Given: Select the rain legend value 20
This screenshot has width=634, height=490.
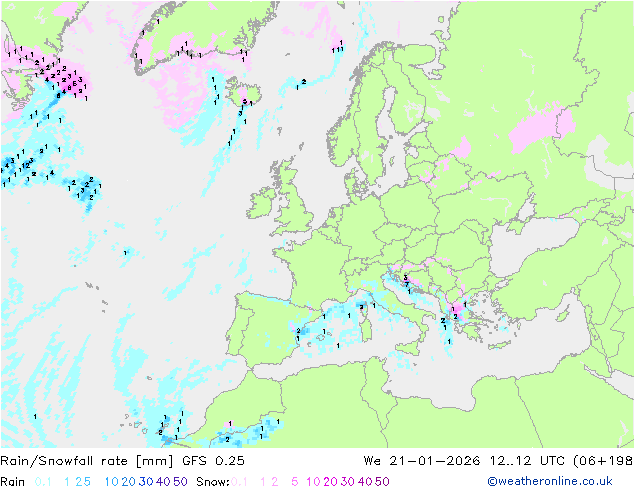Looking at the screenshot, I should [x=128, y=482].
